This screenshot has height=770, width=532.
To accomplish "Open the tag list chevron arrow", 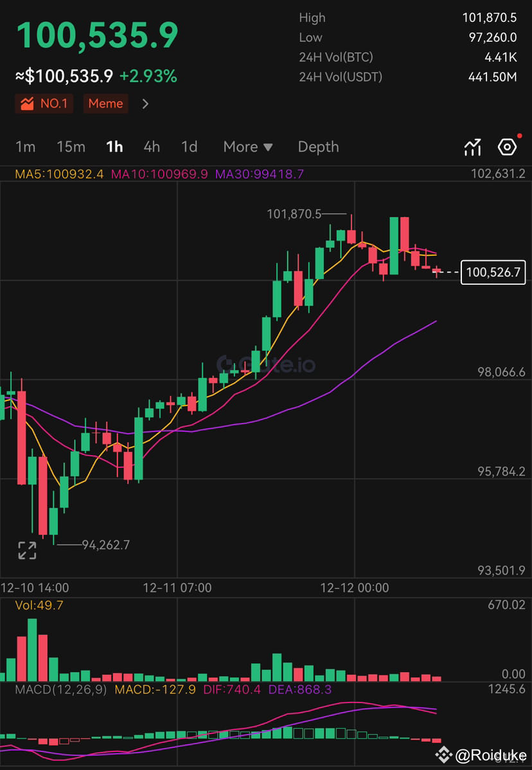I will pos(145,103).
